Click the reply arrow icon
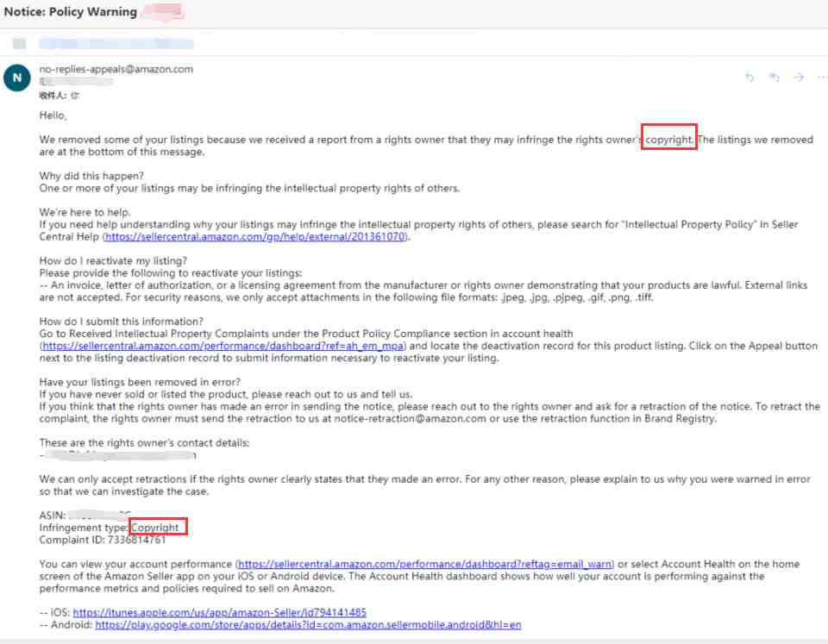 click(750, 78)
